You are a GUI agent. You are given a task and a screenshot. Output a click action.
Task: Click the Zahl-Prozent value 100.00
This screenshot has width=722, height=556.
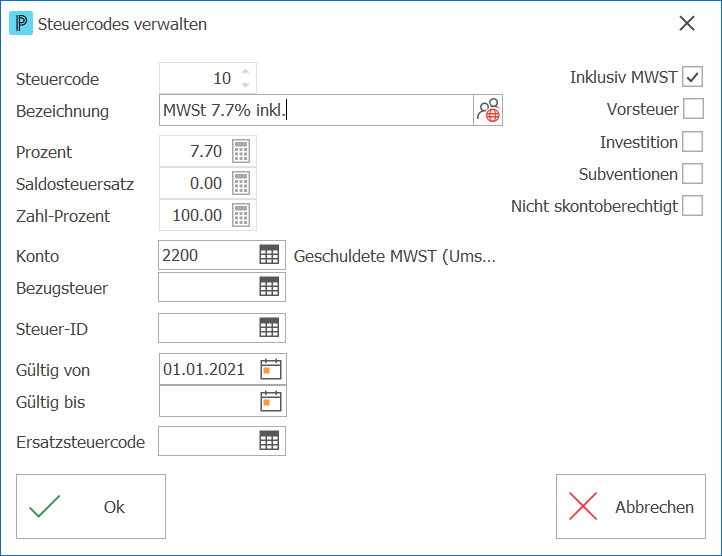pos(197,215)
